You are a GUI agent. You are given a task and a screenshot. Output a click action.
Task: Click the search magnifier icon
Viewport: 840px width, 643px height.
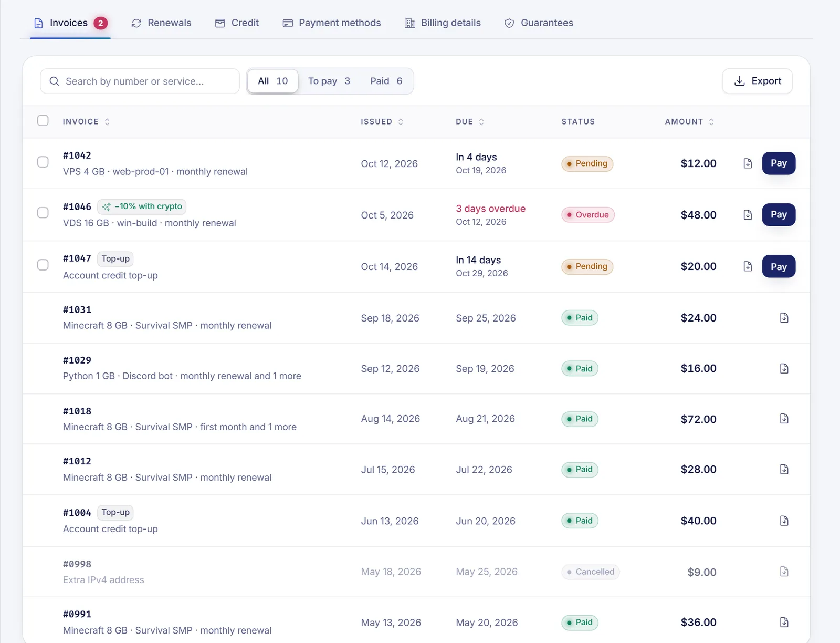54,81
